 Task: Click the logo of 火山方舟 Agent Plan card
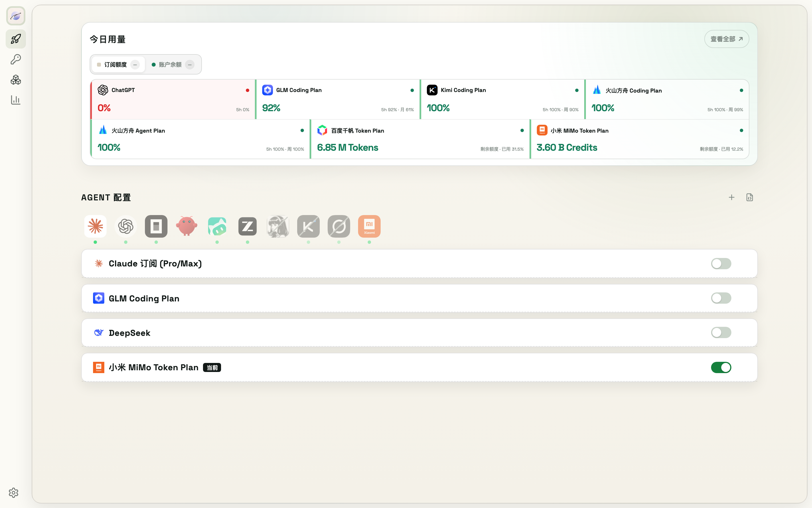pos(103,130)
